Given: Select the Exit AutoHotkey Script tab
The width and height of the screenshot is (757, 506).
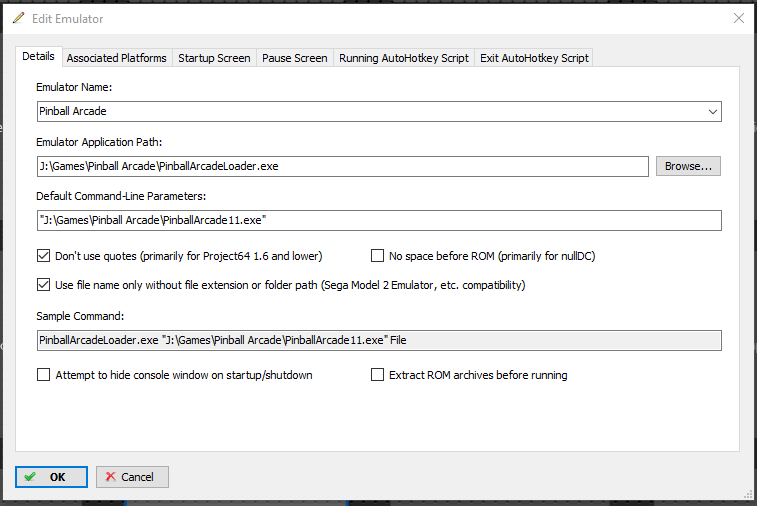Looking at the screenshot, I should point(534,58).
